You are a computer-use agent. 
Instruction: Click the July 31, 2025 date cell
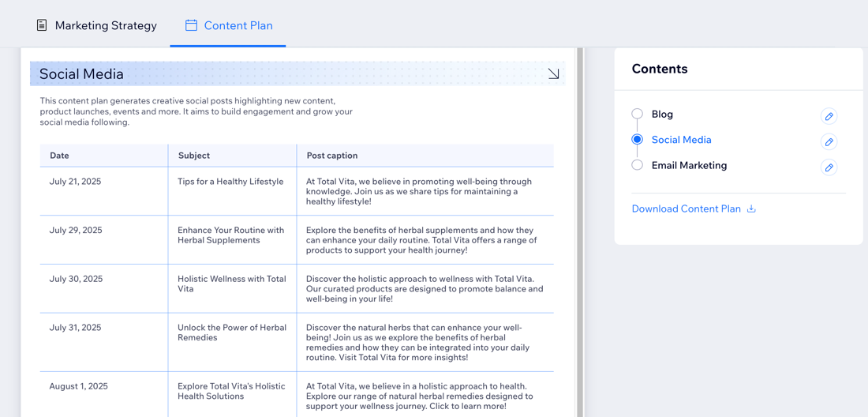tap(75, 327)
